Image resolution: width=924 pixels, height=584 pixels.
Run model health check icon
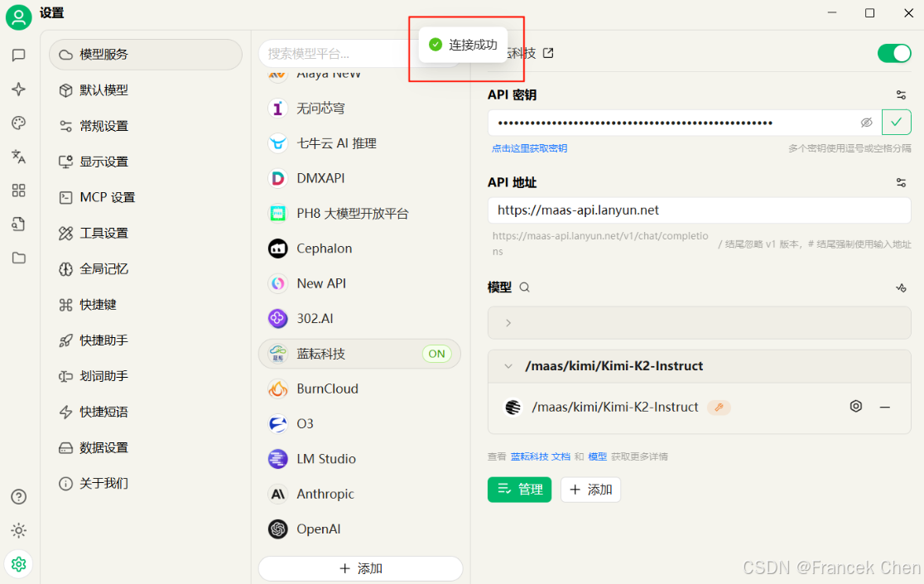[901, 287]
